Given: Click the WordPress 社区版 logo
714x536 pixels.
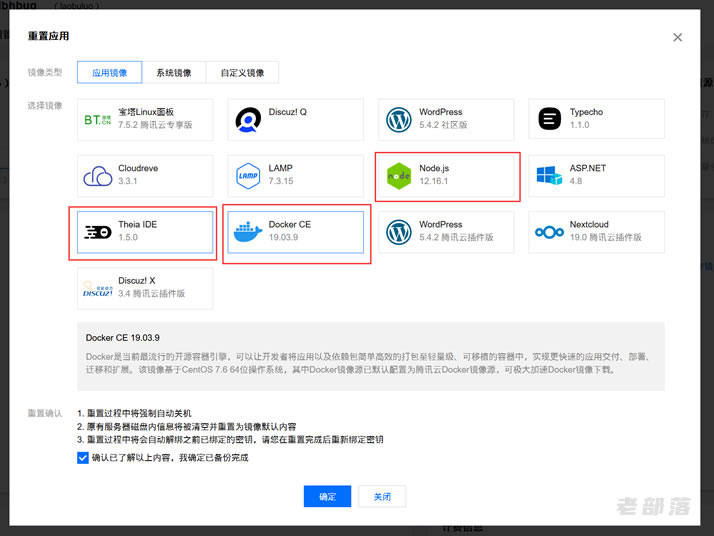Looking at the screenshot, I should (398, 120).
